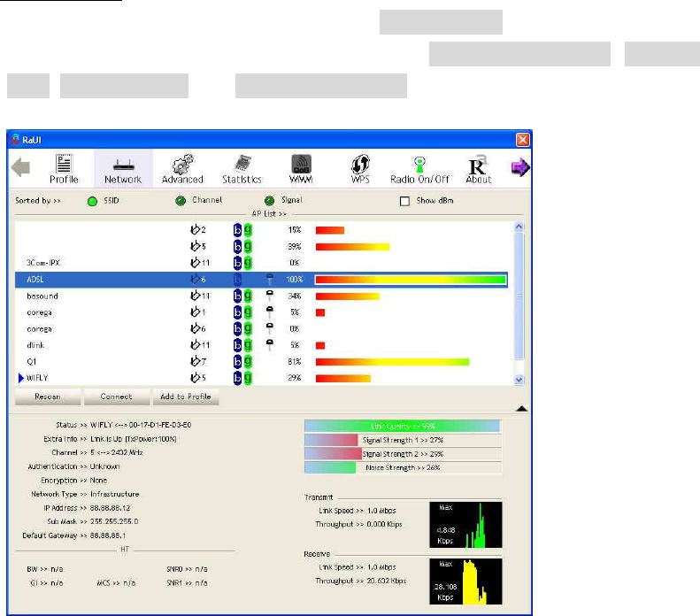
Task: Open the Advanced gear icon
Action: pos(183,164)
